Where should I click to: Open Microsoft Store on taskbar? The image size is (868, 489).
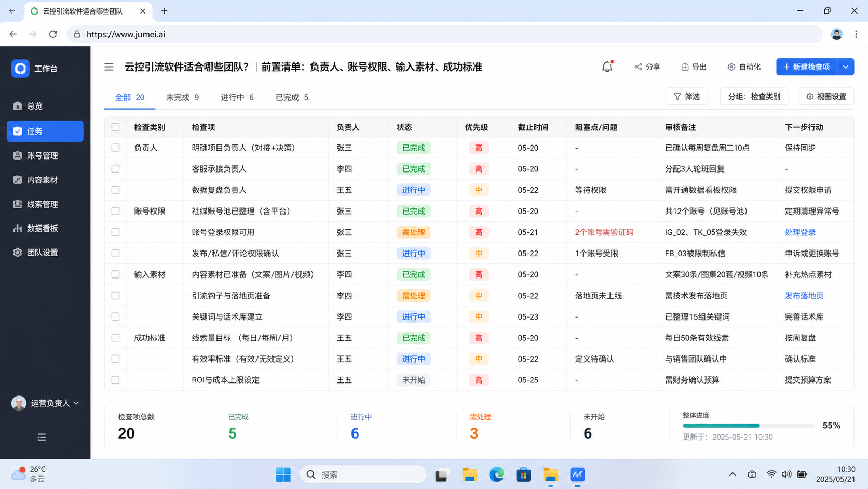coord(523,474)
